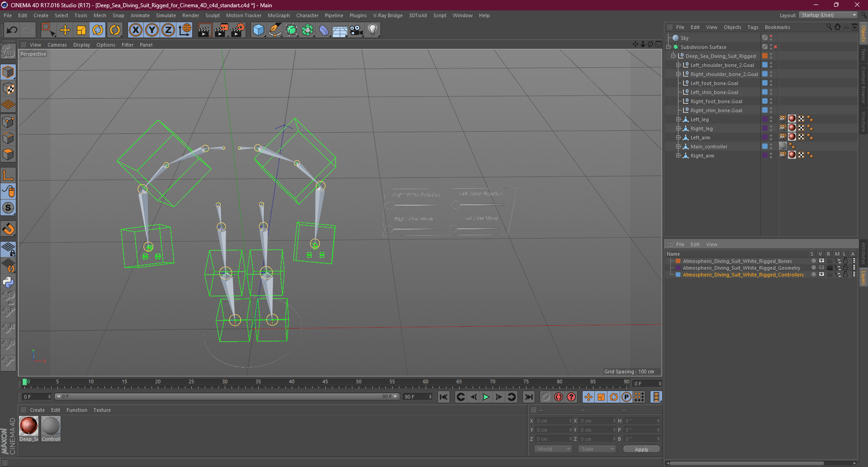The width and height of the screenshot is (868, 467).
Task: Add a Cube primitive object
Action: 258,30
